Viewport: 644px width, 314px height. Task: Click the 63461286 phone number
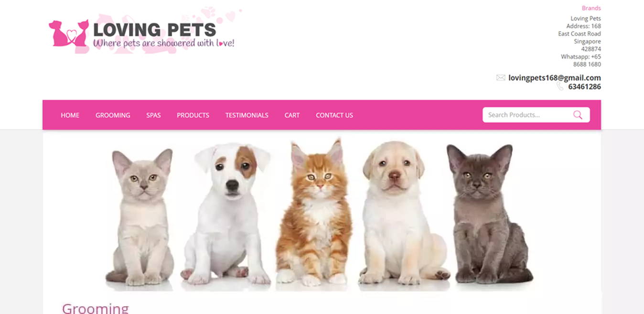tap(585, 87)
